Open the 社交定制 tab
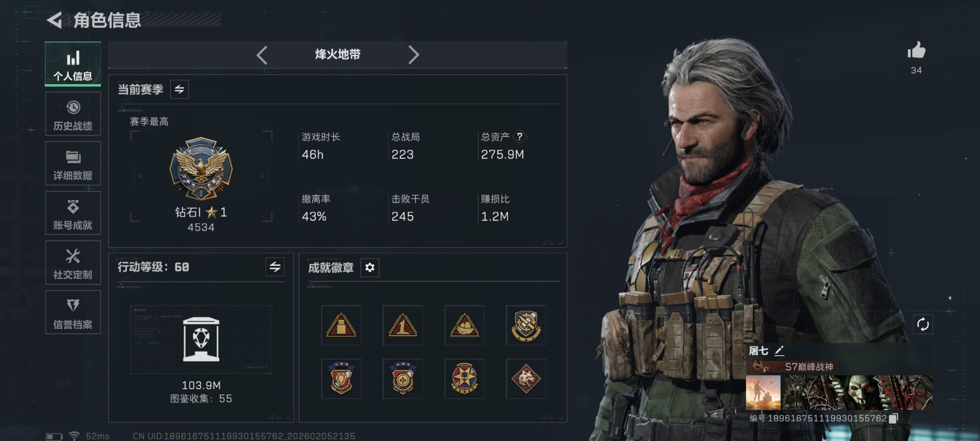The height and width of the screenshot is (441, 980). (73, 262)
